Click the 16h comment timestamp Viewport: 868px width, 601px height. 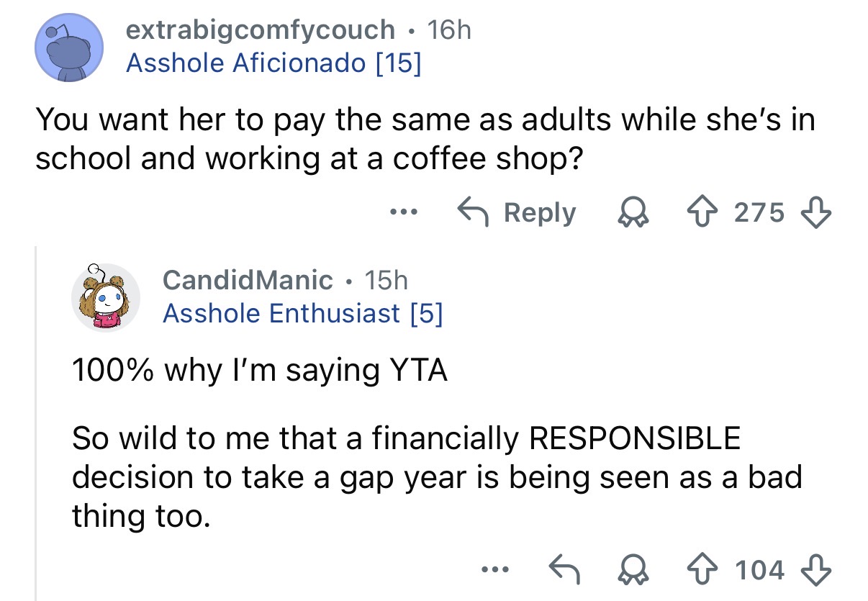click(x=448, y=30)
